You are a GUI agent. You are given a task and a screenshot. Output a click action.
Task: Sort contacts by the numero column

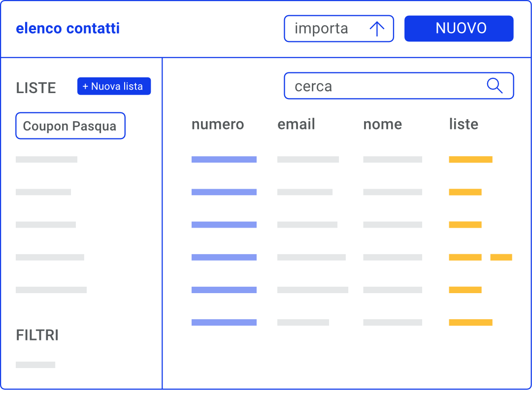pos(218,124)
